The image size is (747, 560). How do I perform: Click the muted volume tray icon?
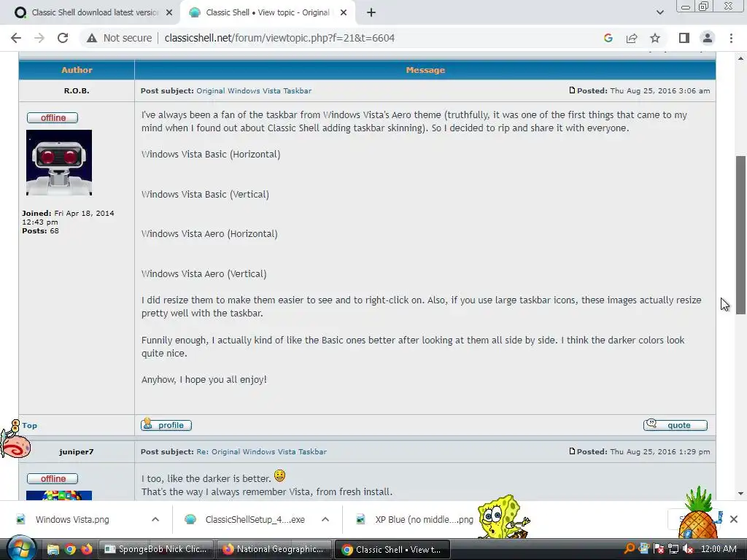(687, 549)
